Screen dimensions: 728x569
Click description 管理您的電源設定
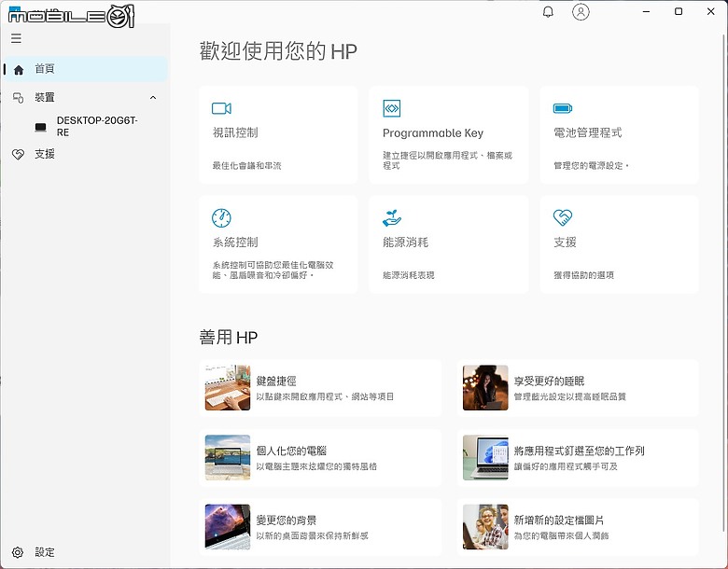591,166
